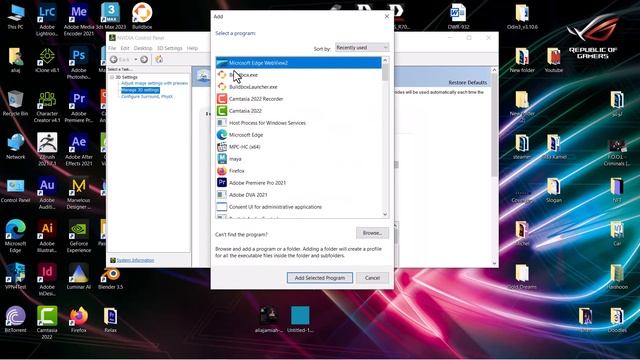
Task: Select Consent UI for administrative applications
Action: click(x=298, y=207)
